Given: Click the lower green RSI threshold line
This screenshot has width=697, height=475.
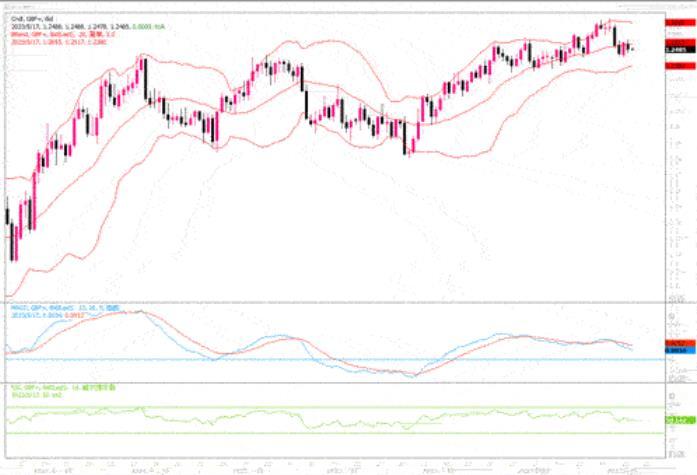Looking at the screenshot, I should pos(300,433).
